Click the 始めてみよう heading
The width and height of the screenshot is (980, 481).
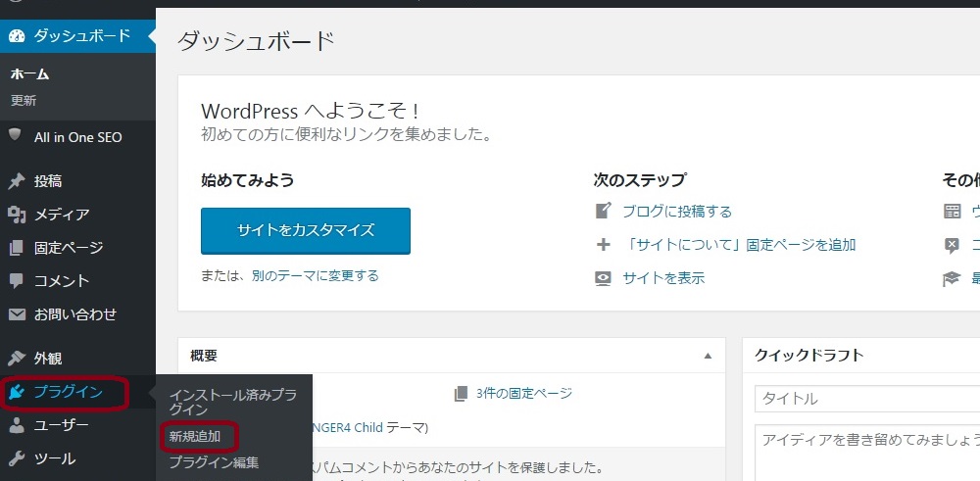(x=248, y=181)
